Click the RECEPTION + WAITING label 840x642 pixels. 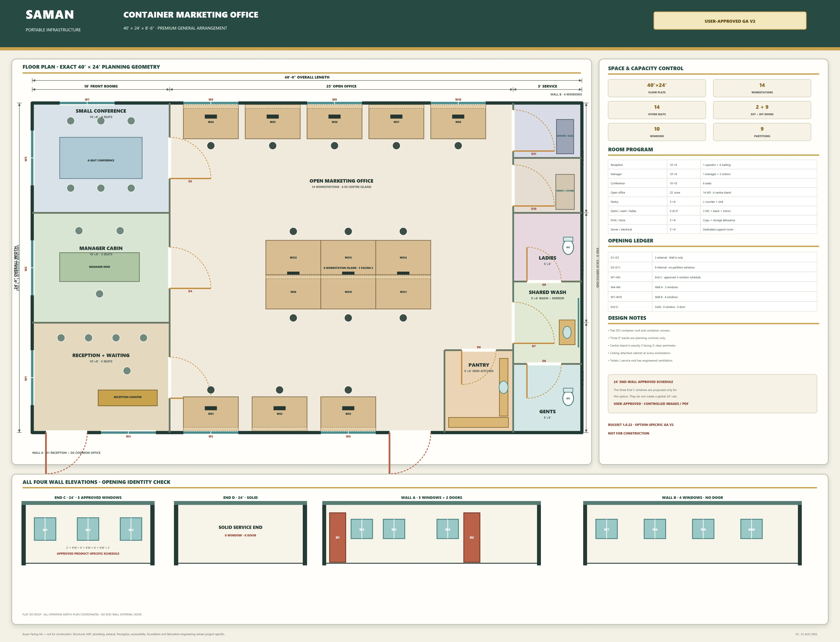coord(101,355)
